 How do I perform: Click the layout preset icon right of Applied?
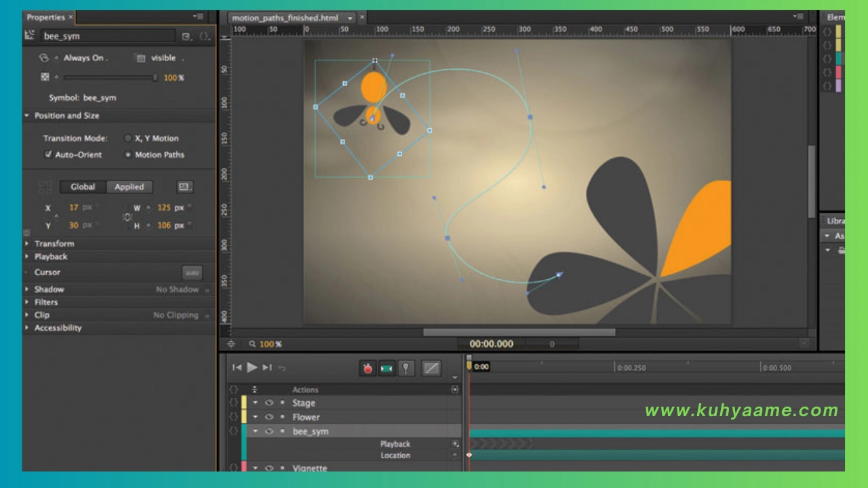(184, 187)
